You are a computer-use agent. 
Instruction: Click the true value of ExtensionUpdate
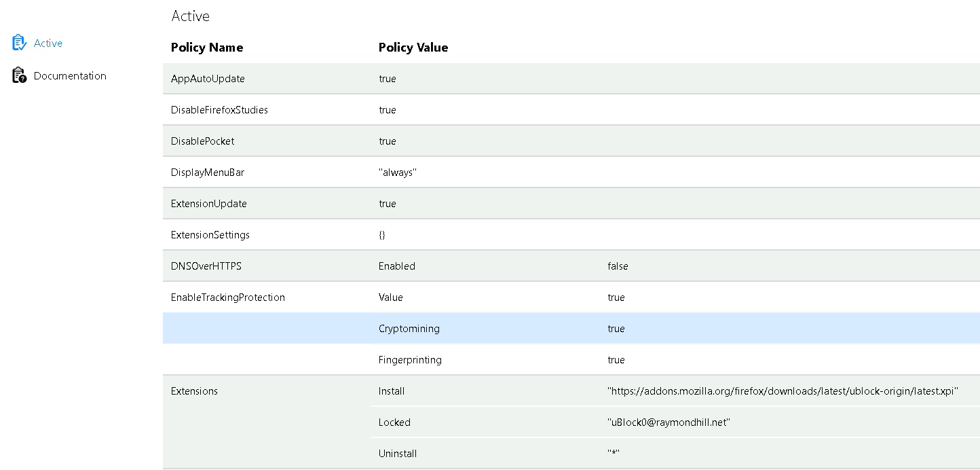(x=388, y=204)
